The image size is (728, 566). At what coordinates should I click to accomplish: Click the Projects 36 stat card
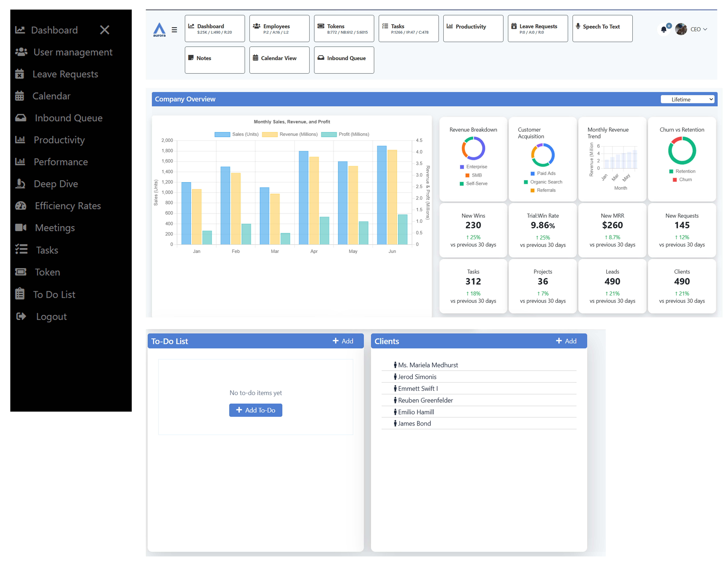coord(543,286)
